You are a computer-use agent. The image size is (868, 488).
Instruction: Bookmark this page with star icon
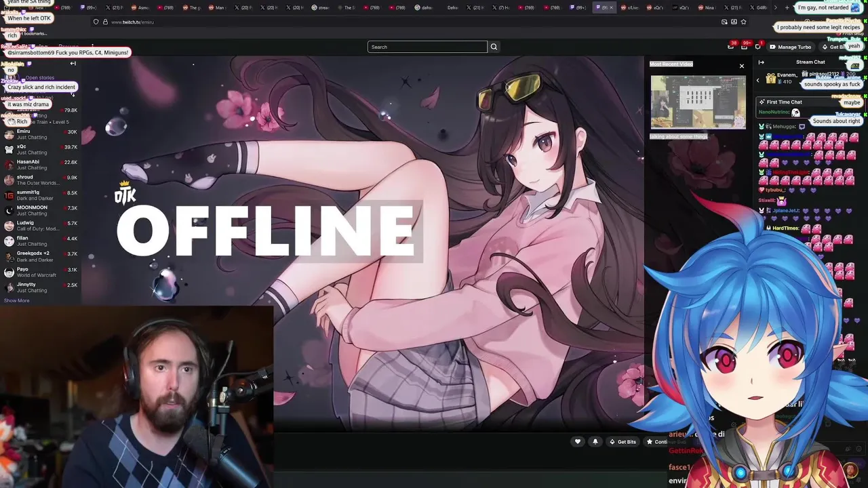[743, 22]
